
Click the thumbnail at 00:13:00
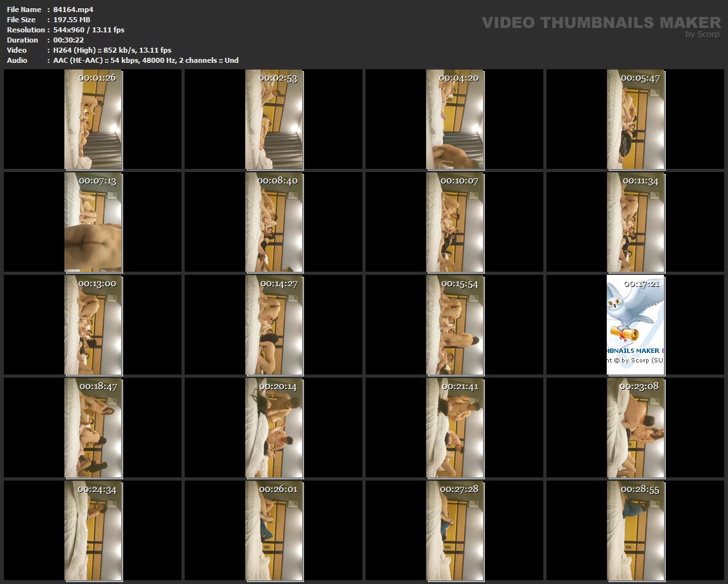tap(93, 325)
